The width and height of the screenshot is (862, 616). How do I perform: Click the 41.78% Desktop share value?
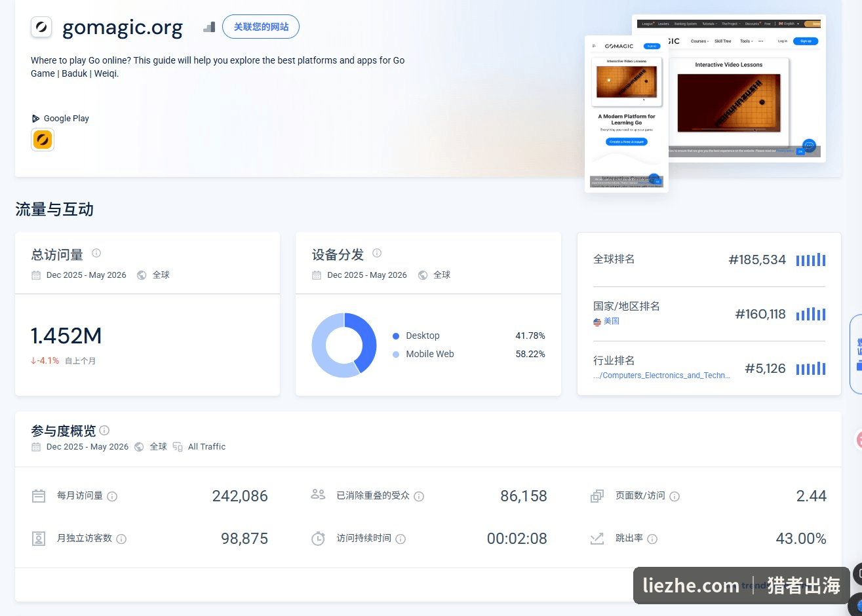[x=530, y=336]
